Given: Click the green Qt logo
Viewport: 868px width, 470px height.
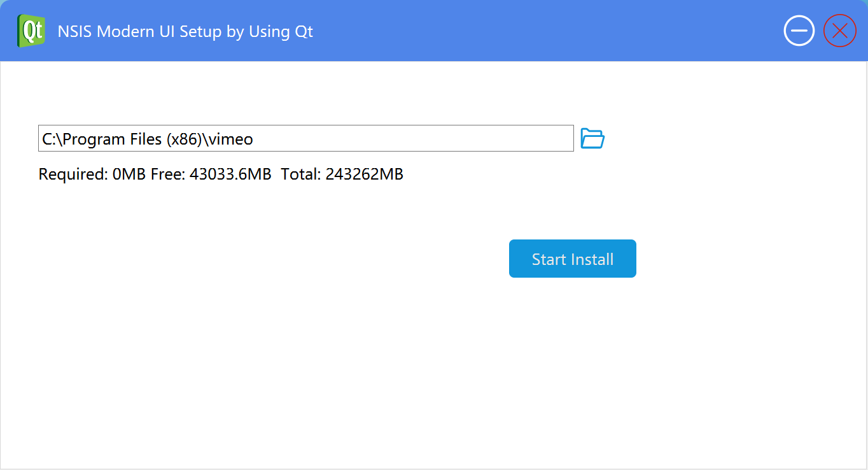Looking at the screenshot, I should (x=31, y=31).
